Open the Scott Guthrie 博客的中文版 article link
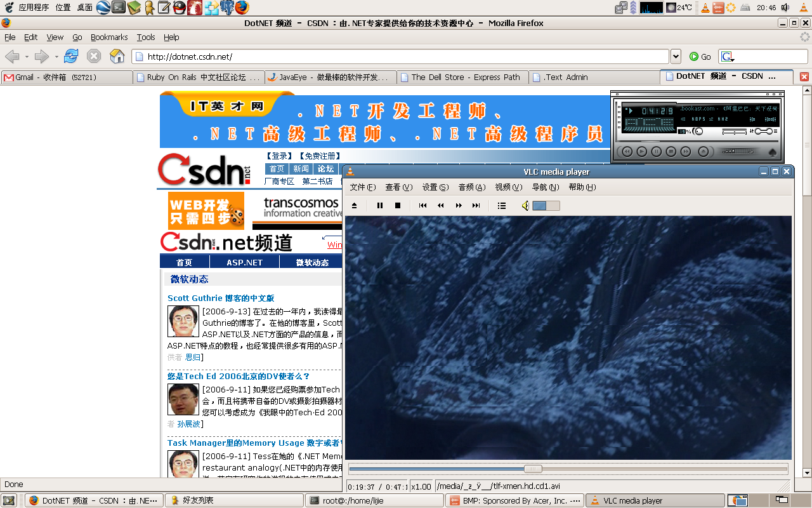Viewport: 812px width, 508px height. tap(221, 298)
